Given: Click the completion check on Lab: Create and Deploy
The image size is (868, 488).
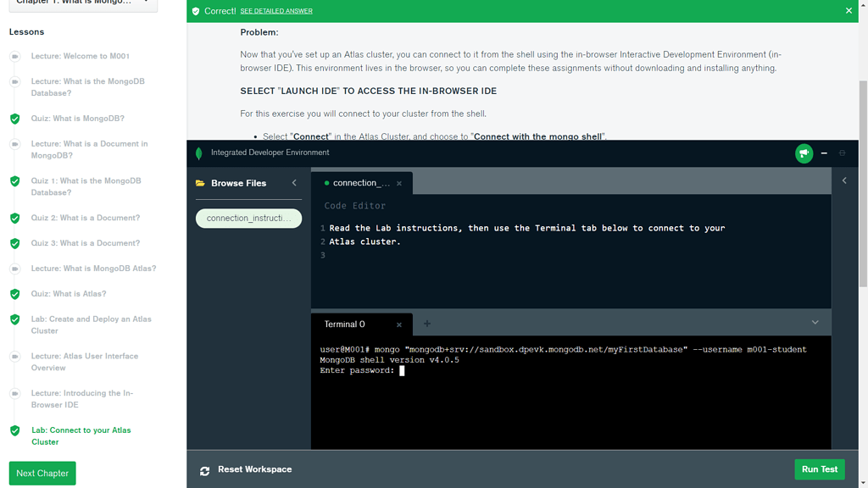Looking at the screenshot, I should coord(14,319).
